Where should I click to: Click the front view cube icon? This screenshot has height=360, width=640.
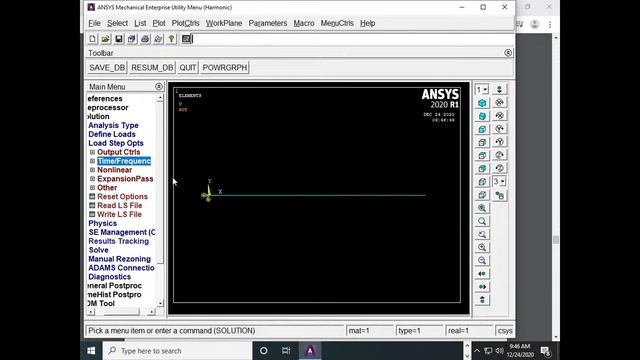pyautogui.click(x=482, y=129)
